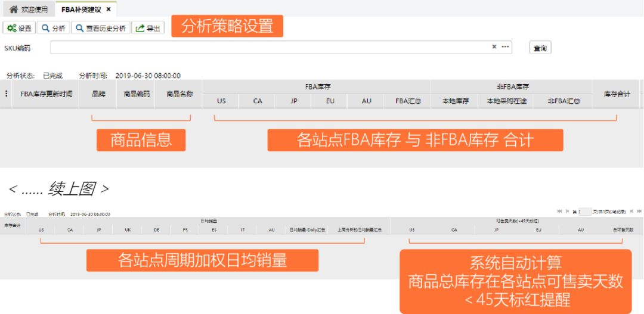Run 分析 with the magnifier button
The width and height of the screenshot is (644, 314).
[54, 28]
